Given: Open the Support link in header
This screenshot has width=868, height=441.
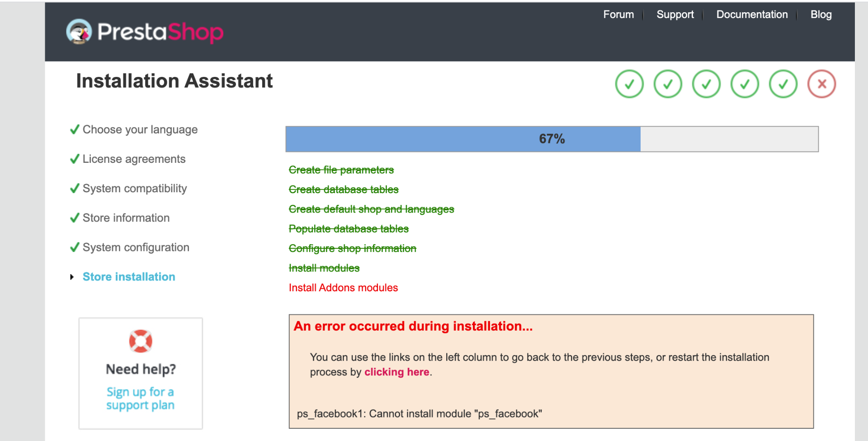Looking at the screenshot, I should click(675, 14).
